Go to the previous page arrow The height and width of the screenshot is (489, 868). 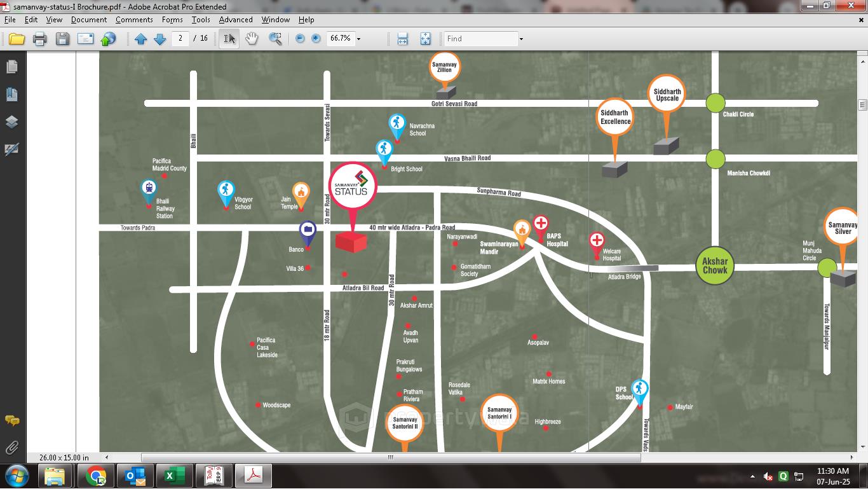click(141, 39)
